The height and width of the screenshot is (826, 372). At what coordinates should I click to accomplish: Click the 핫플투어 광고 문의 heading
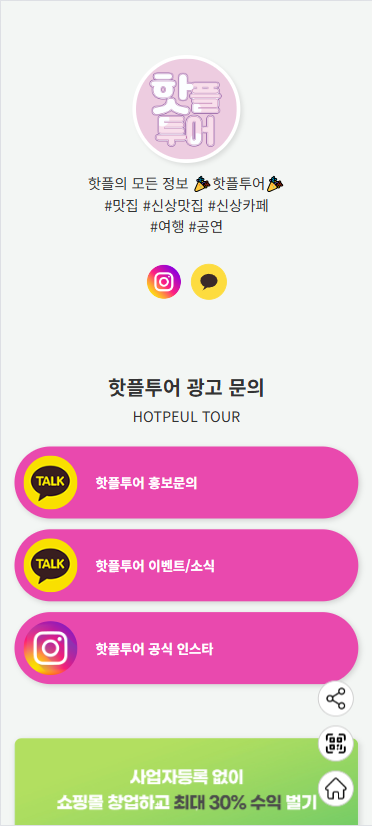186,388
